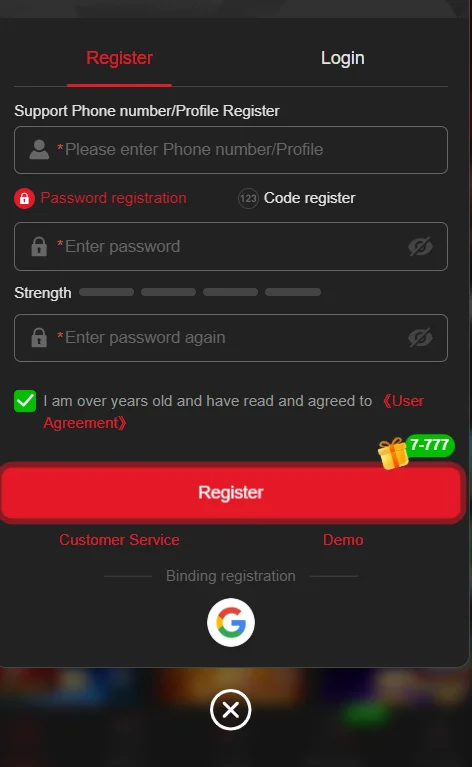Screen dimensions: 472x767
Task: Toggle visibility eye in Enter password again field
Action: coord(420,338)
